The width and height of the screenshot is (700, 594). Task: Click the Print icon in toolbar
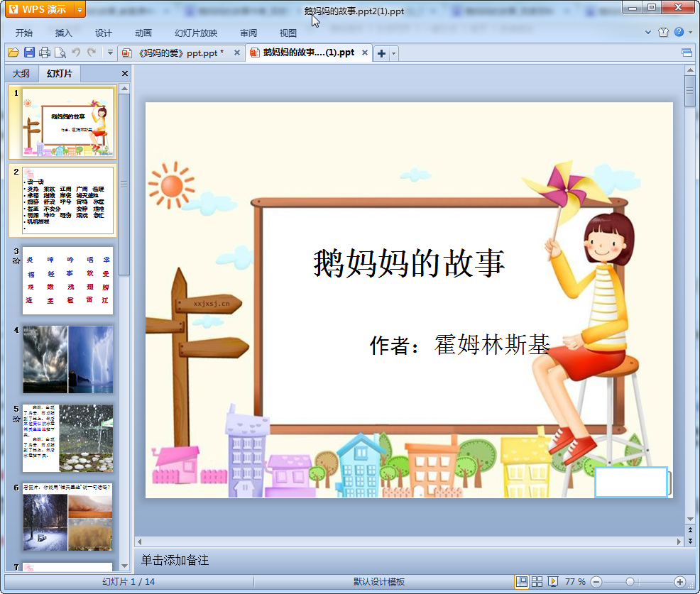(44, 53)
